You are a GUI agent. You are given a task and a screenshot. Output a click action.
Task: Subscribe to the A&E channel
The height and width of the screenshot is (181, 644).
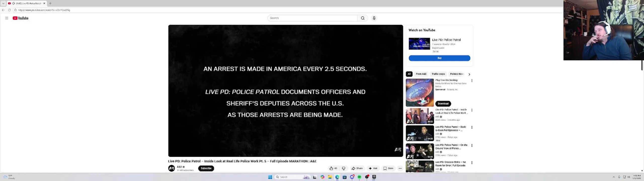[x=206, y=168]
